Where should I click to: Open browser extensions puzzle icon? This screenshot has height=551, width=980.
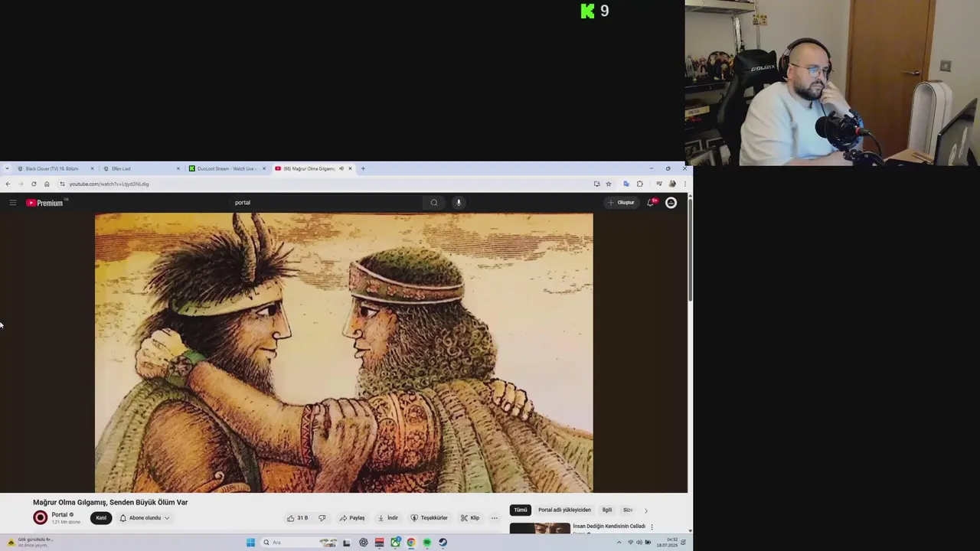640,184
